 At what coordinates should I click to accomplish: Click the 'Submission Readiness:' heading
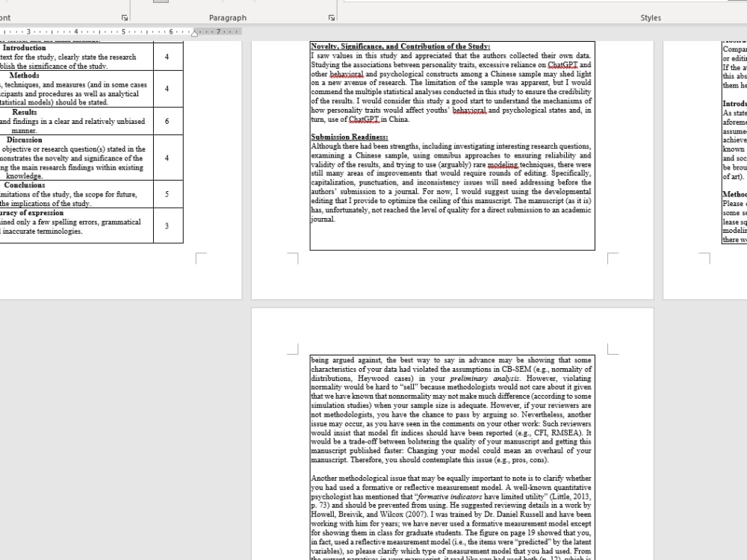point(349,137)
